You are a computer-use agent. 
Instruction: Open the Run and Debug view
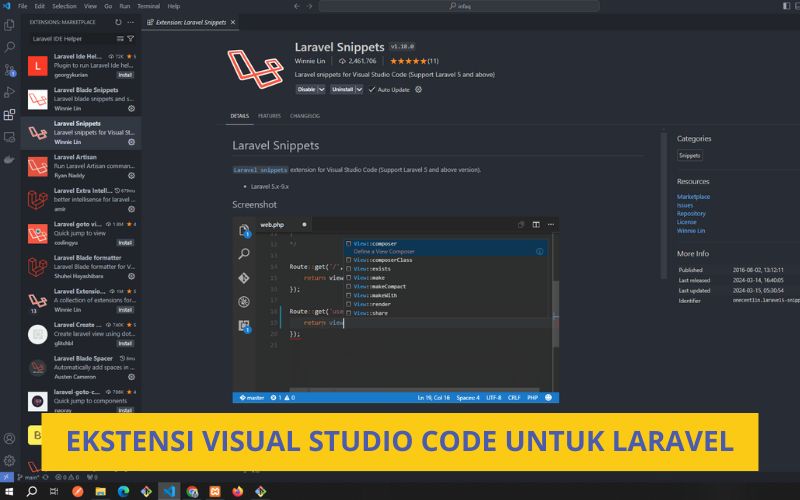9,92
